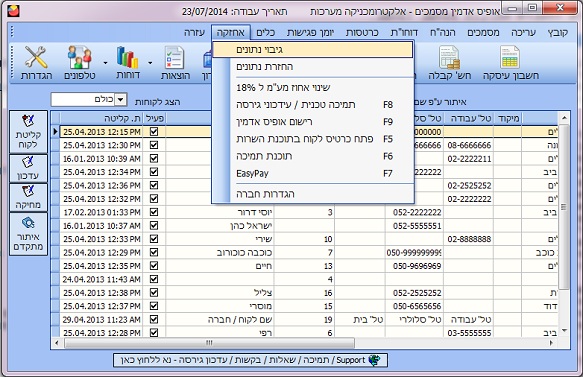Viewport: 583px width, 377px height.
Task: Open the יומן פגישות calendar menu
Action: point(310,32)
